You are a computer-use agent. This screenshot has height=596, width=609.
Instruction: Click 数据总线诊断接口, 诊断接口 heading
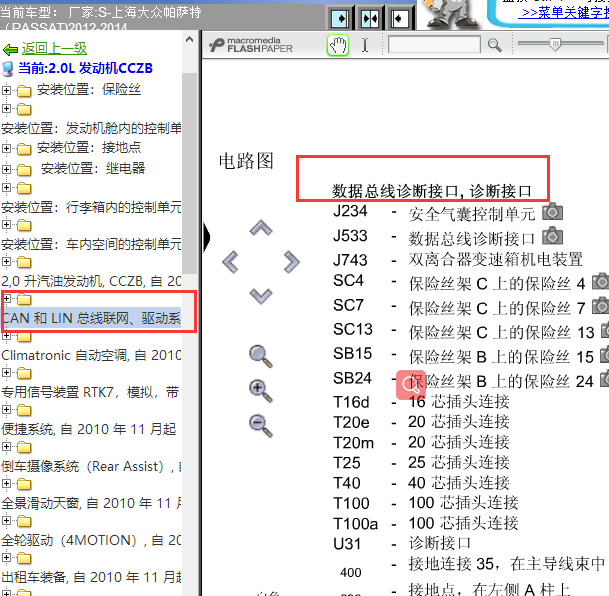click(x=432, y=191)
